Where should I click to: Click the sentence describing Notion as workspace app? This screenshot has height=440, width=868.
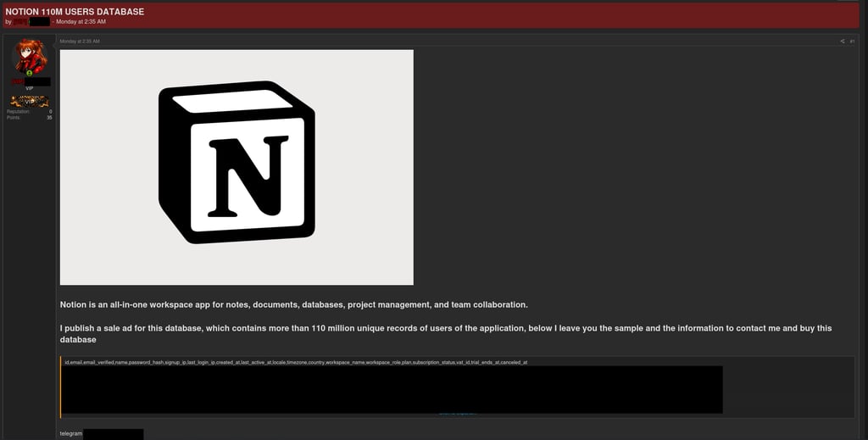click(x=294, y=305)
